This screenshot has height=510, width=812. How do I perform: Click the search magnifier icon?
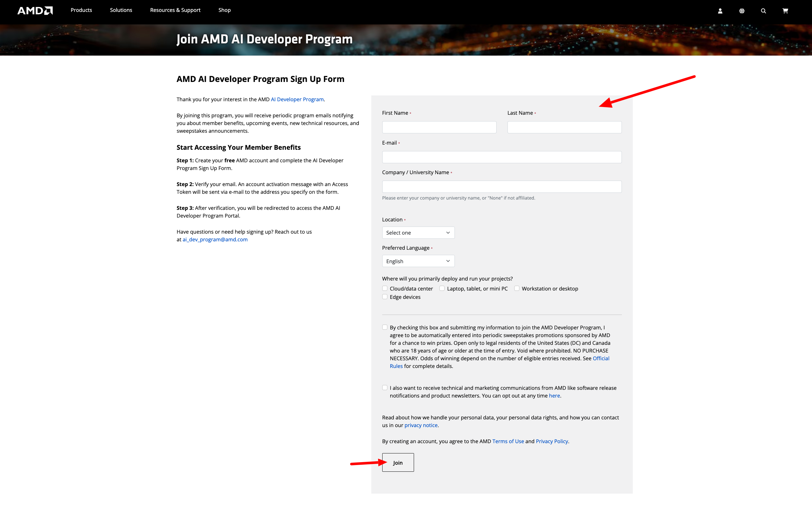[x=763, y=11]
